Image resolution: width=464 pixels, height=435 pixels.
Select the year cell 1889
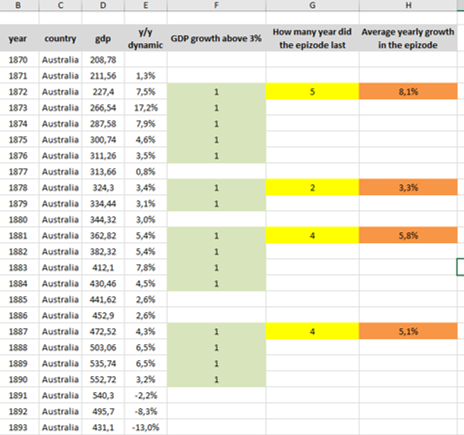pos(19,364)
